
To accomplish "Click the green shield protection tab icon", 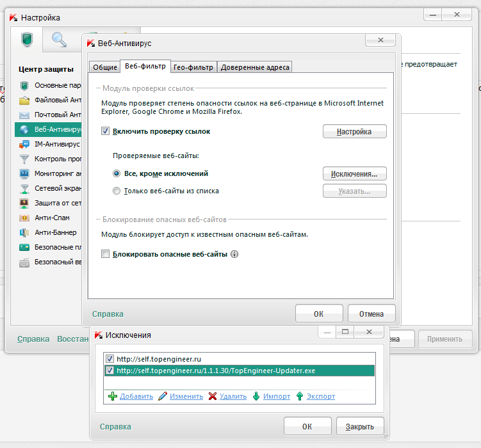I will [x=26, y=40].
